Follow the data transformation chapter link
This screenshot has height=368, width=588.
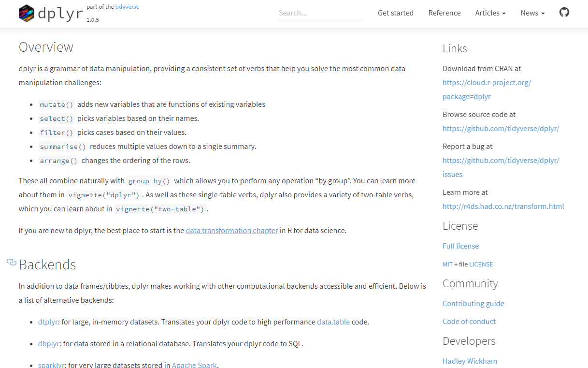click(232, 231)
